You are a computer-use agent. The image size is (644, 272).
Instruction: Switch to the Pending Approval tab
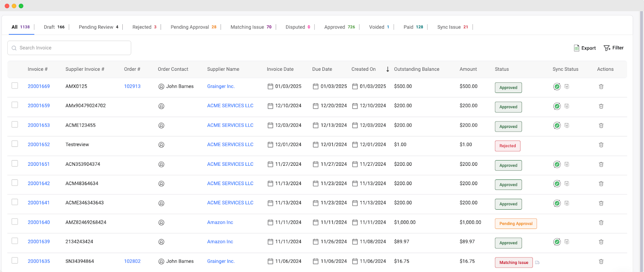click(193, 27)
